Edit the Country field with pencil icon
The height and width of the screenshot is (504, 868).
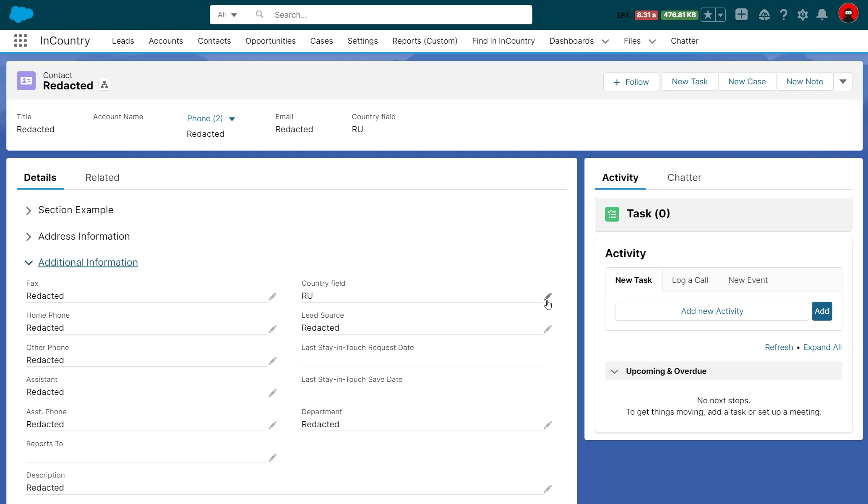547,296
